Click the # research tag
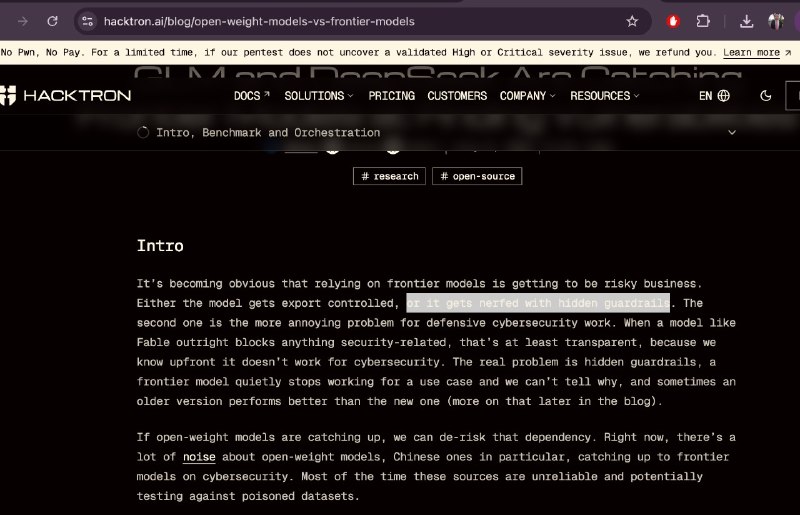The width and height of the screenshot is (800, 515). tap(389, 176)
